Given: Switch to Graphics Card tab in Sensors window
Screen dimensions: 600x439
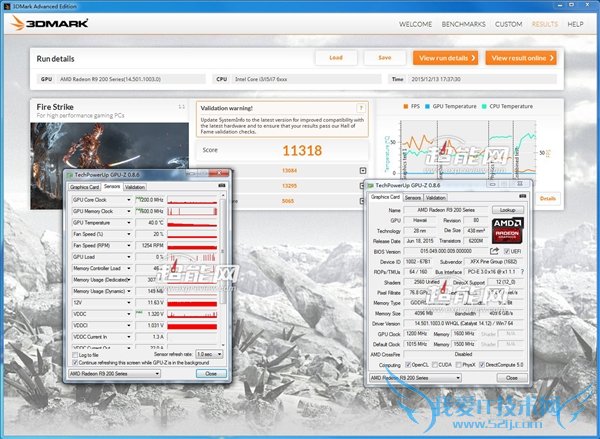Looking at the screenshot, I should pos(84,187).
